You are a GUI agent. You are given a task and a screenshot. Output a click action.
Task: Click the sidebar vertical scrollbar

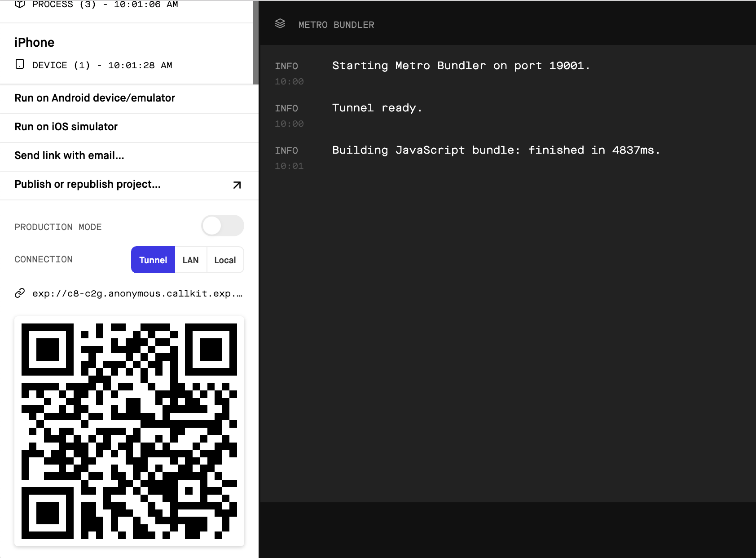point(256,43)
